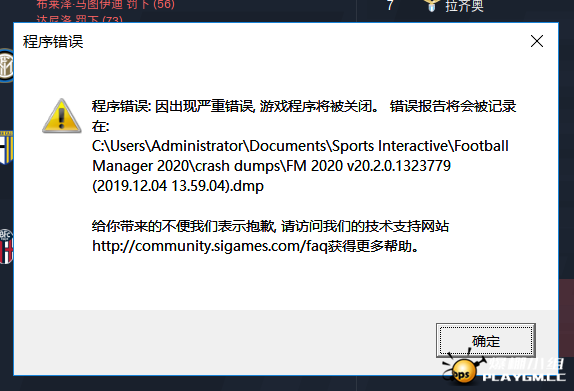Click the crash dump path starting with C:\Users\Administrator

pos(300,165)
